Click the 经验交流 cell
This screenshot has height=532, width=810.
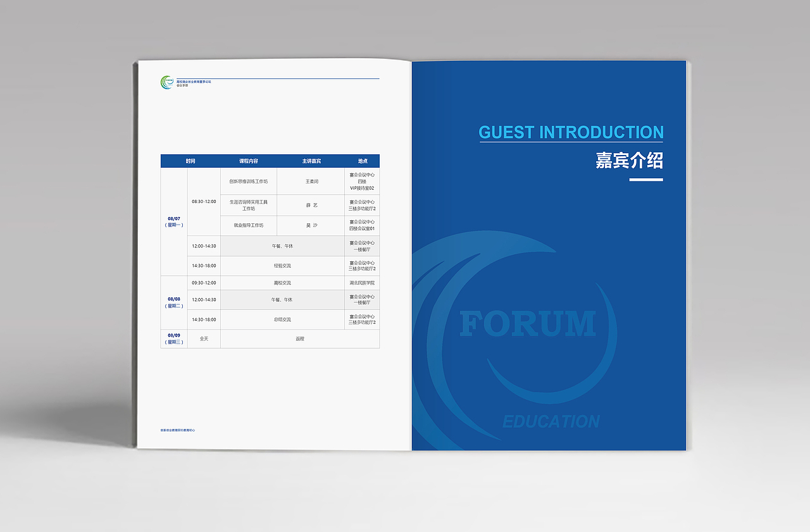(283, 266)
